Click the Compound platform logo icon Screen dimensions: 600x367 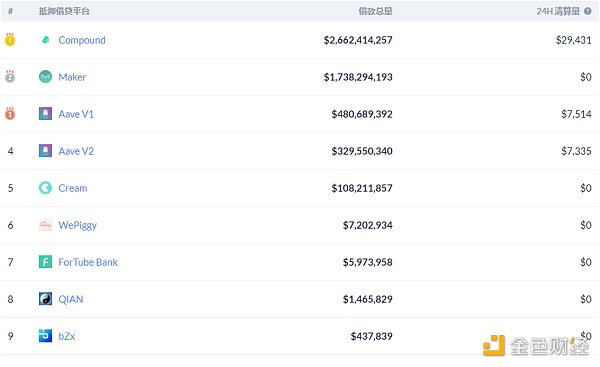46,40
